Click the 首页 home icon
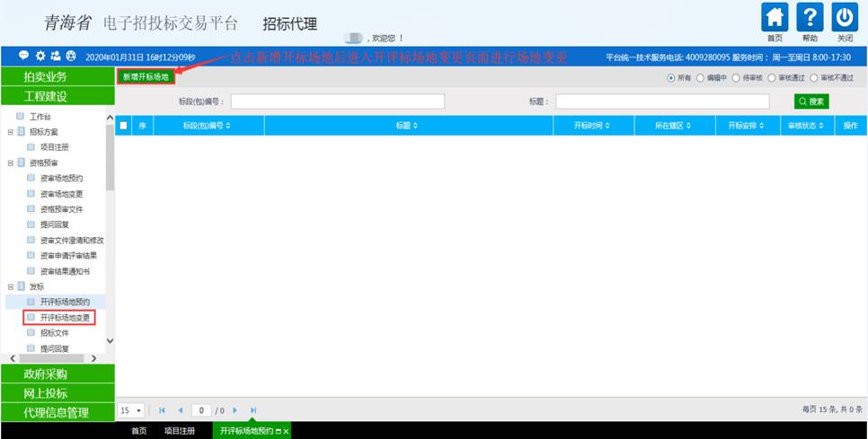The image size is (868, 439). [775, 17]
